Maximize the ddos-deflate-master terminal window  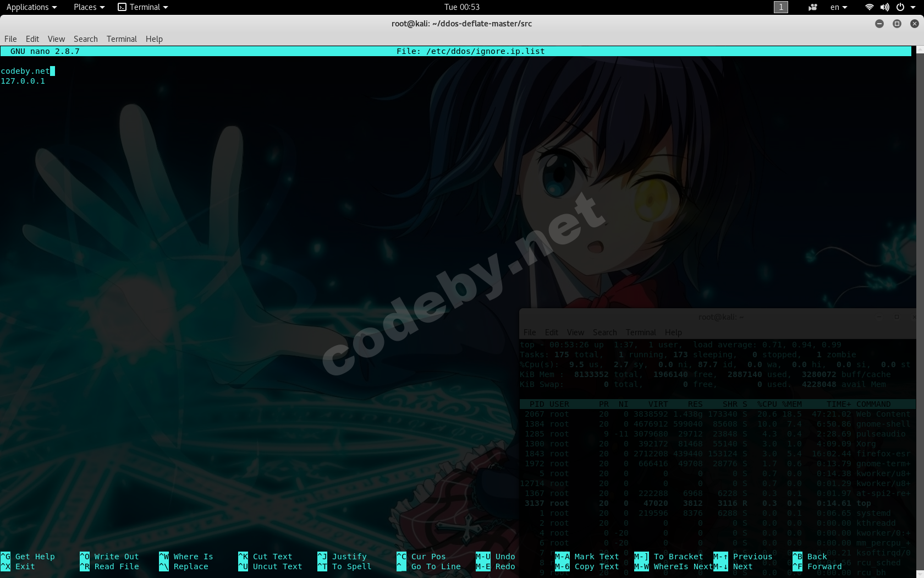click(897, 24)
